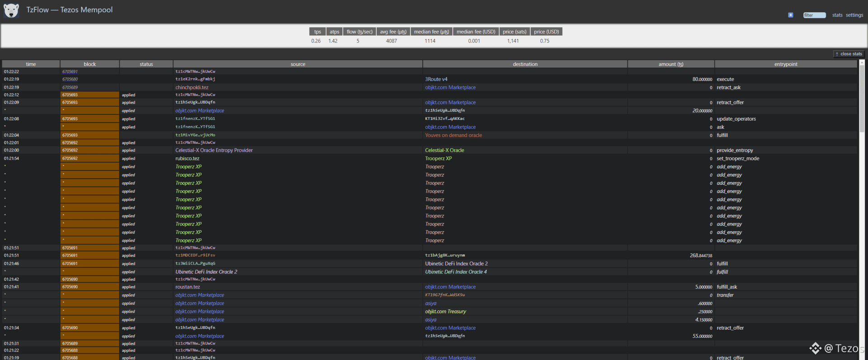Pause the live mempool feed

point(790,15)
